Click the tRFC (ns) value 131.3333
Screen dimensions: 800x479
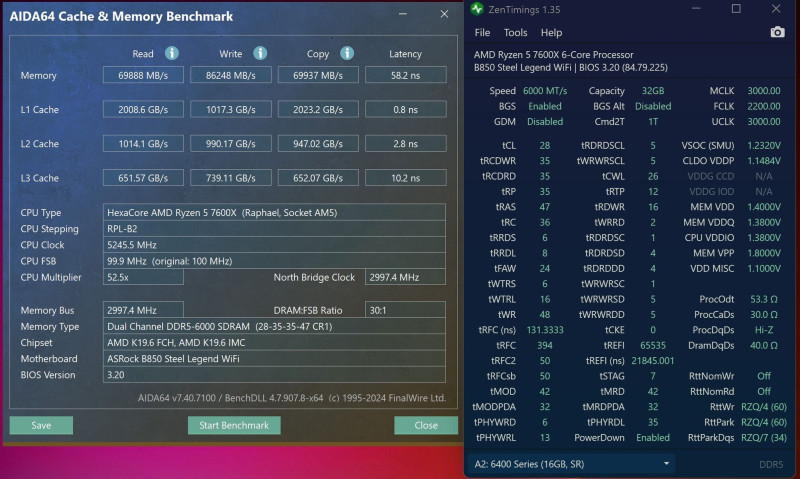coord(545,330)
